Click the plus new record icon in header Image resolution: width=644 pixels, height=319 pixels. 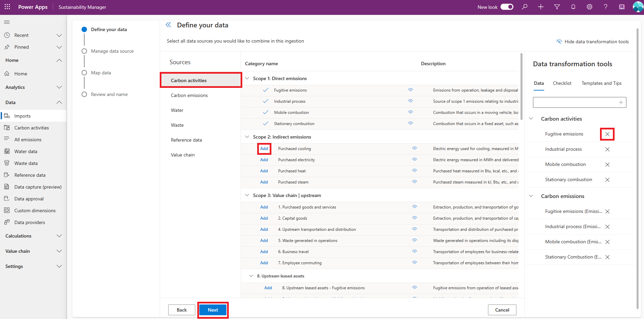[541, 7]
